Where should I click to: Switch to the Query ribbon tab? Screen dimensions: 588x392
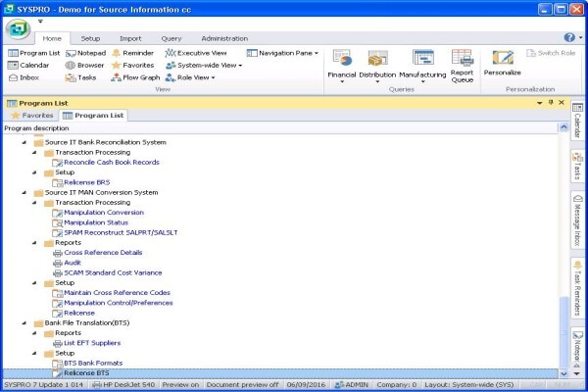pos(171,38)
